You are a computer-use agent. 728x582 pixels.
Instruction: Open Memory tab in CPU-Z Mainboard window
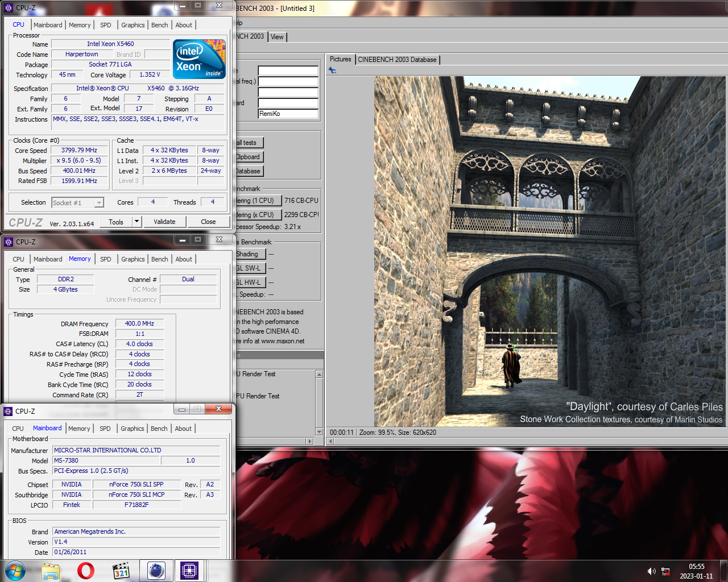tap(79, 429)
